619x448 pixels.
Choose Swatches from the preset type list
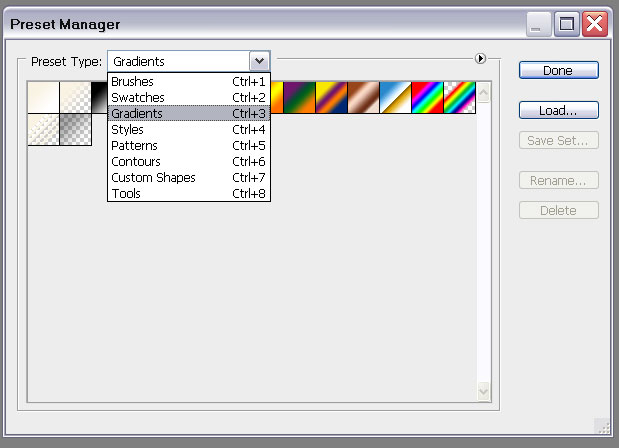(189, 97)
